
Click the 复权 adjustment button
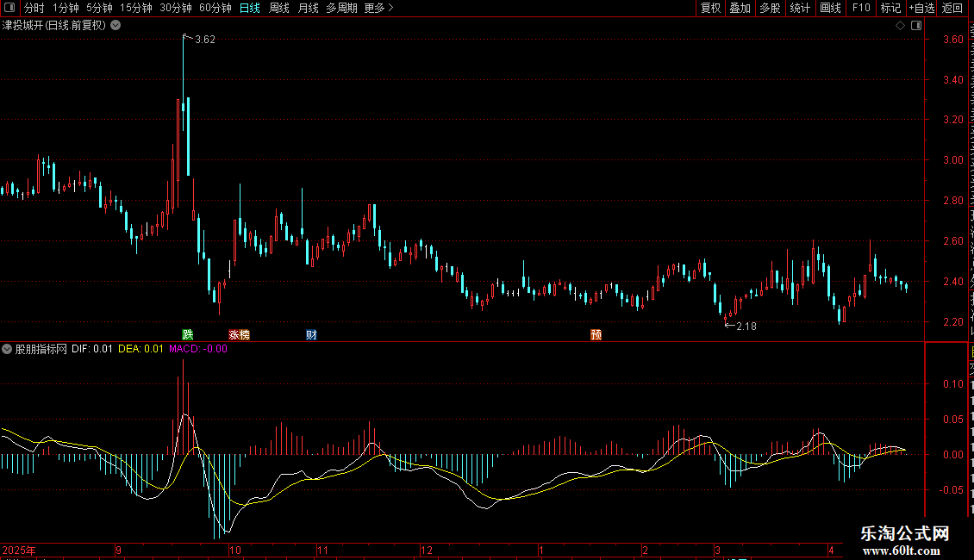click(710, 8)
